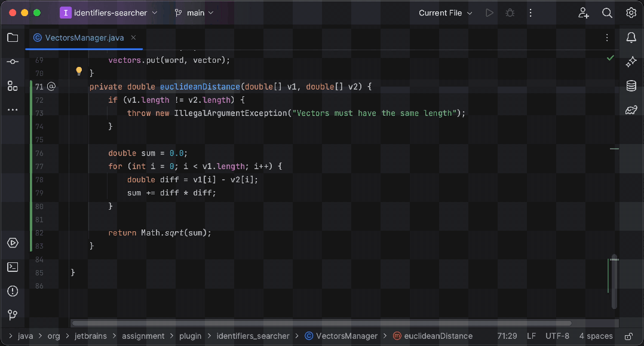644x346 pixels.
Task: Open the Structure tool window
Action: point(12,85)
